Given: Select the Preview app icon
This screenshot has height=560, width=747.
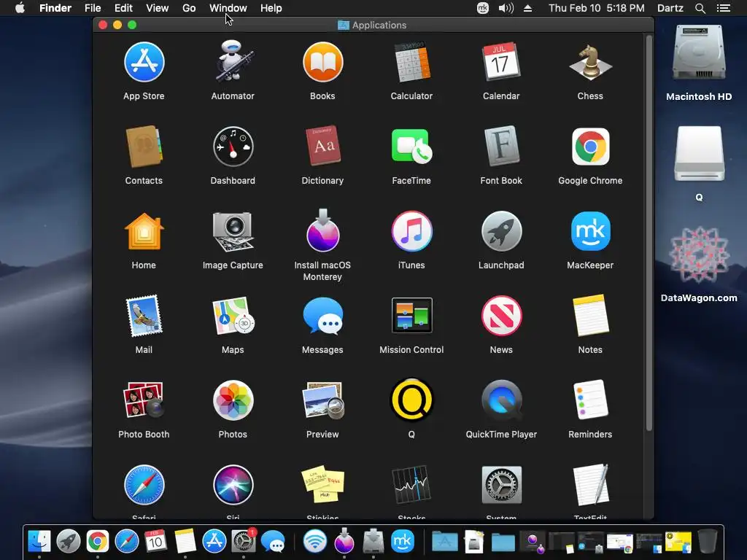Looking at the screenshot, I should (x=322, y=400).
